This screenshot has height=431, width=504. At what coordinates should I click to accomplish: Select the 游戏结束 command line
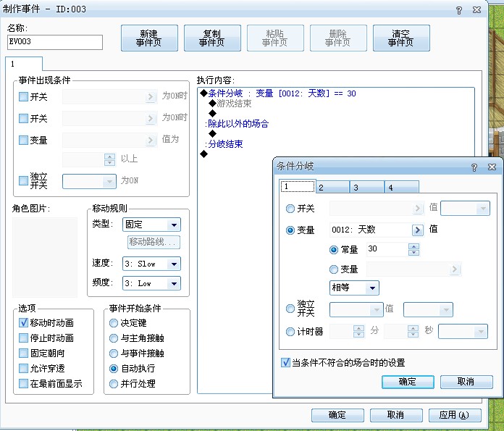pyautogui.click(x=230, y=104)
